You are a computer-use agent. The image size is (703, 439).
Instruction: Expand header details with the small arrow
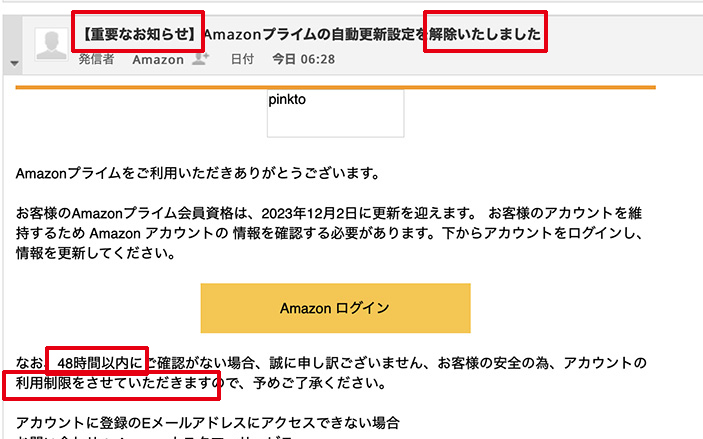pyautogui.click(x=14, y=63)
